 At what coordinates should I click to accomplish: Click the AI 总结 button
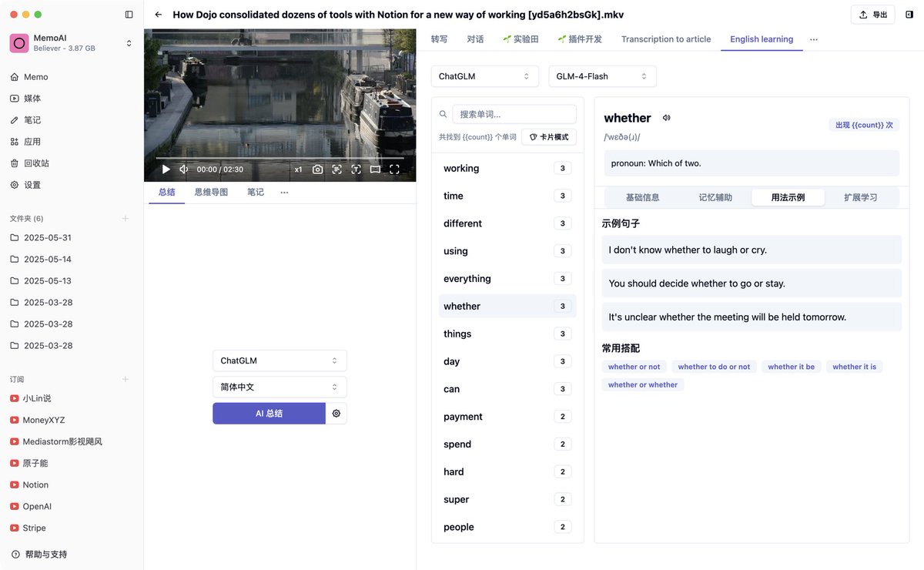pyautogui.click(x=269, y=414)
